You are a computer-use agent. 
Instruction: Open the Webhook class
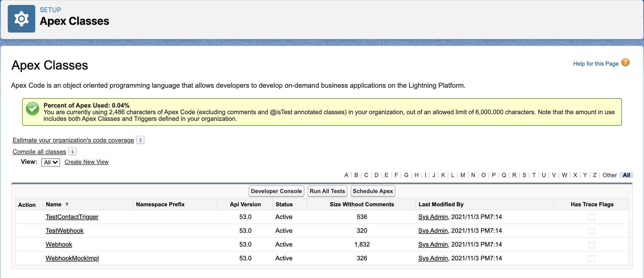click(59, 244)
